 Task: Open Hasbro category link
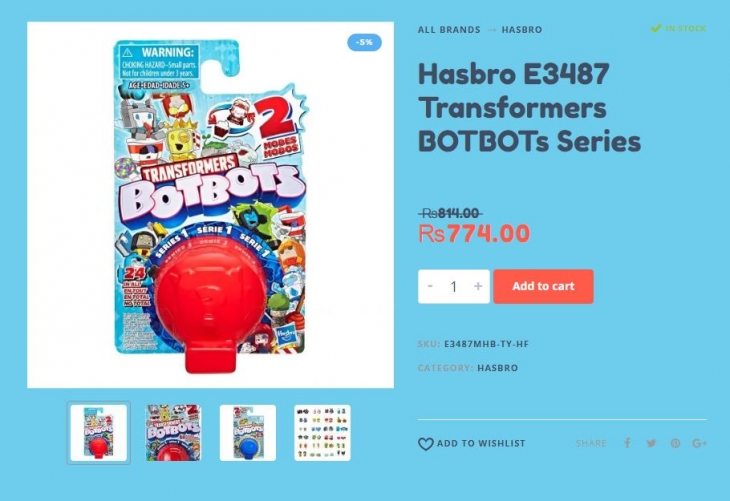[497, 368]
